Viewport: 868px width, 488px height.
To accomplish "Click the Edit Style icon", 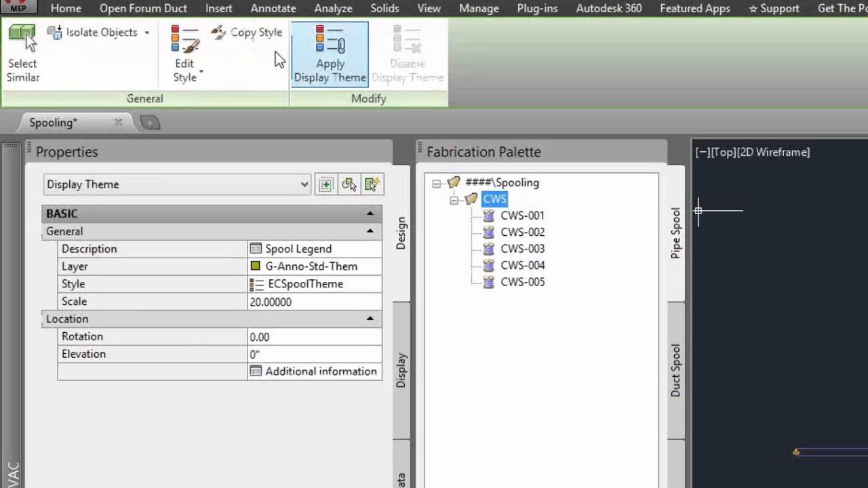I will click(184, 38).
